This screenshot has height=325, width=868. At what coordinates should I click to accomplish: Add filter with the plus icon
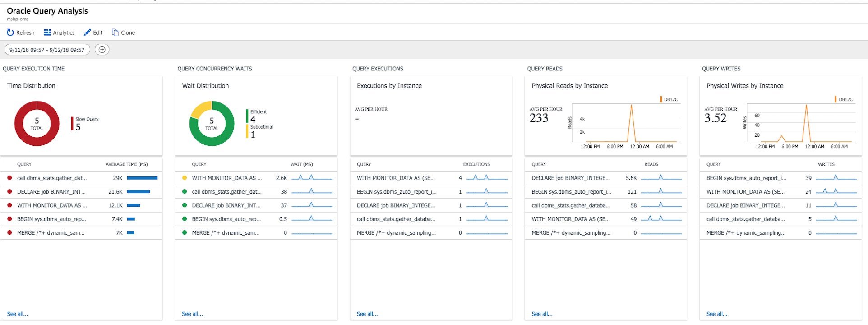click(102, 50)
